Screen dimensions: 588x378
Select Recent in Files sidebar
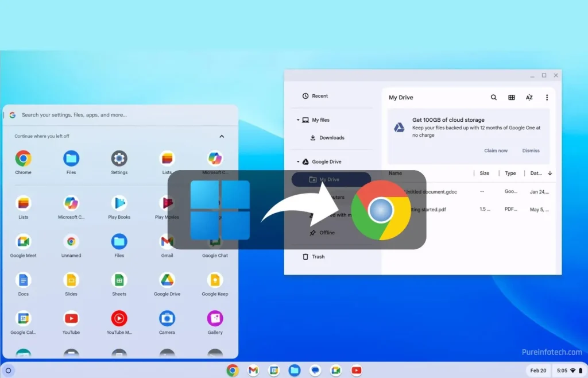point(320,96)
